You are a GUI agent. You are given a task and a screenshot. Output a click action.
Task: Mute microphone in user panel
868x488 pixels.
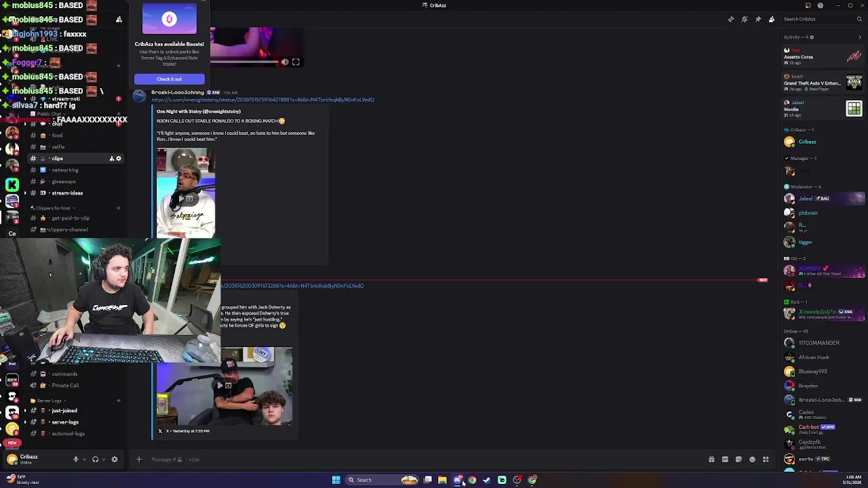point(76,459)
